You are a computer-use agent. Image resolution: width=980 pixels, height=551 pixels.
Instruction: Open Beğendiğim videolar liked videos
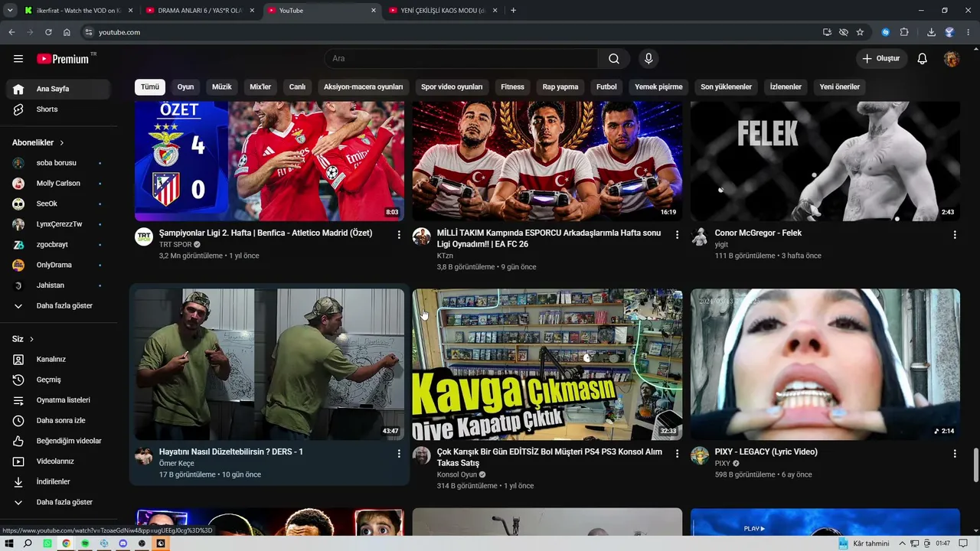point(58,441)
